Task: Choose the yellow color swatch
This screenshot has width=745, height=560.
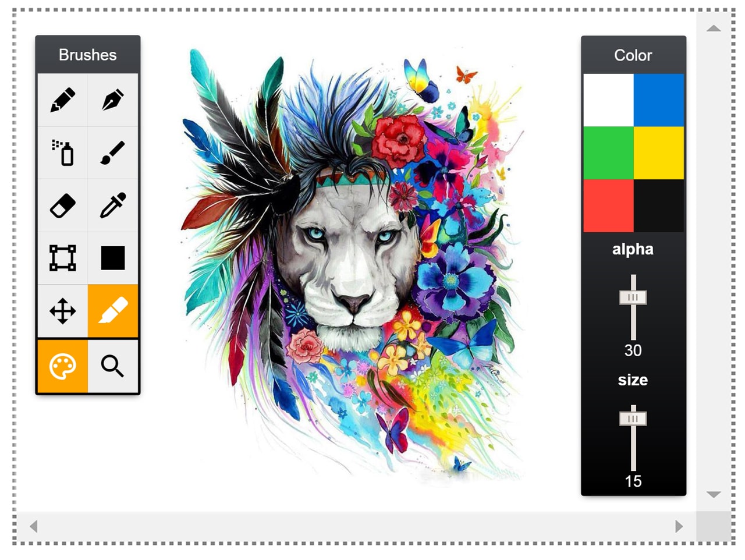Action: pos(658,153)
